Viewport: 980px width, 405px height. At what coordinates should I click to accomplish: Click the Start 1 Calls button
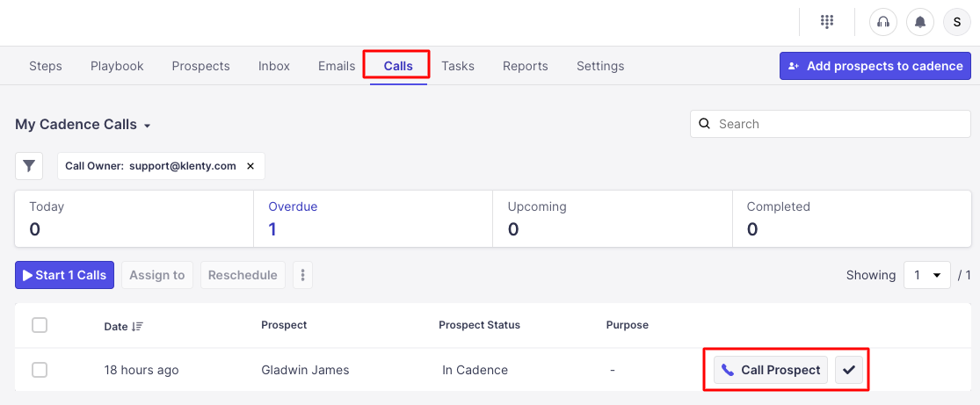pyautogui.click(x=64, y=275)
